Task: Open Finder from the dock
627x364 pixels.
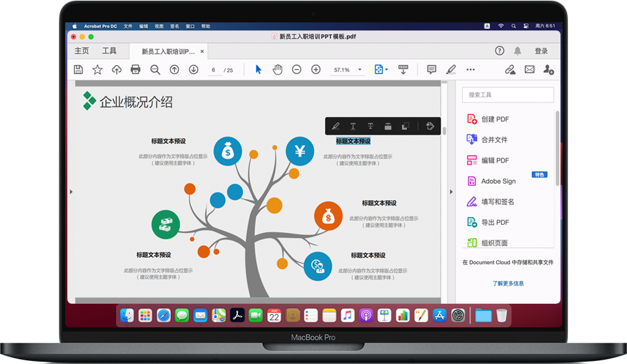Action: point(127,316)
